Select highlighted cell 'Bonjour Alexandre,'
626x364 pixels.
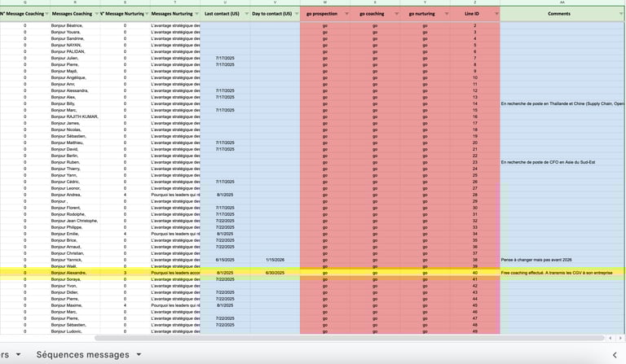(75, 273)
